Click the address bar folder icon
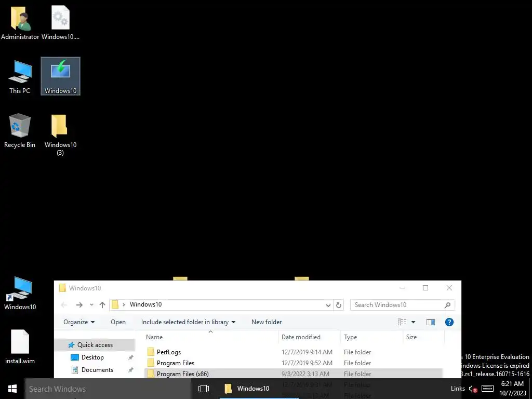This screenshot has height=399, width=532. 115,304
